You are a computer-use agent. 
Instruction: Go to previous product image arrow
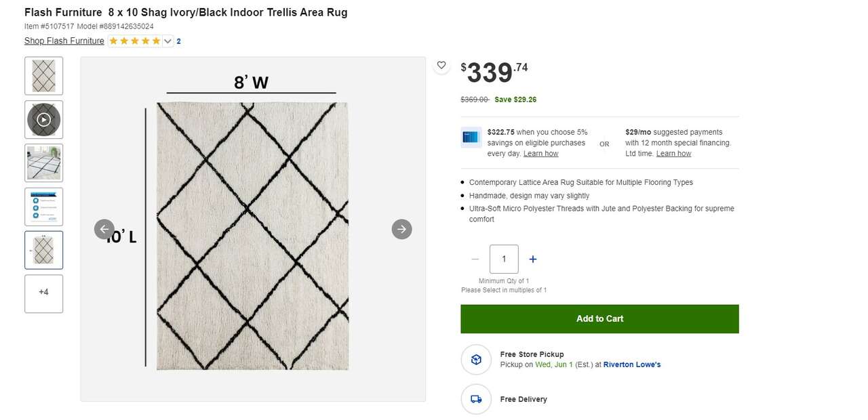point(104,229)
